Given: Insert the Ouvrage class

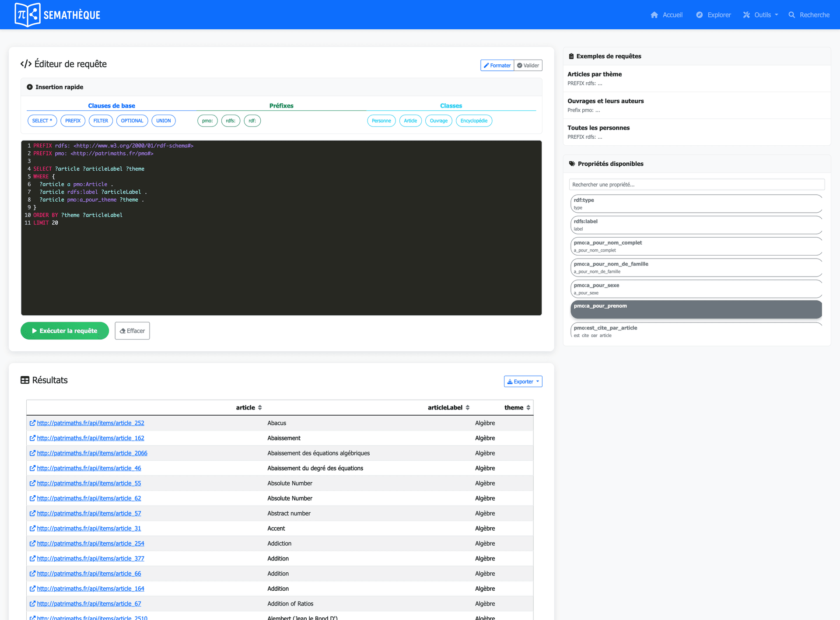Looking at the screenshot, I should 439,121.
